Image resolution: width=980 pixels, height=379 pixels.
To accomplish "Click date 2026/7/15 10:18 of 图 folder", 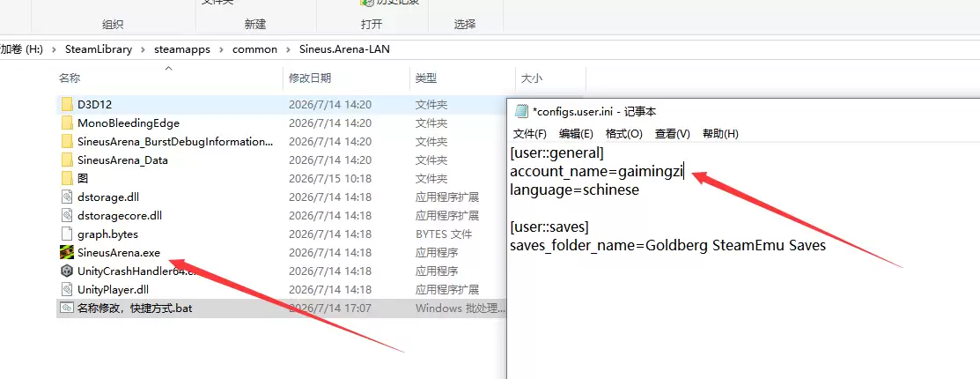I will pos(330,178).
